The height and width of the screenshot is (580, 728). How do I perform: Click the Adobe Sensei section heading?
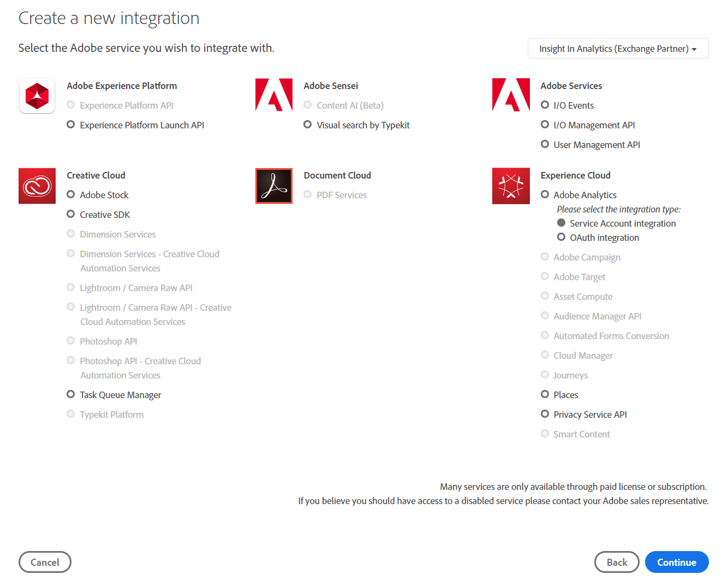(x=331, y=86)
